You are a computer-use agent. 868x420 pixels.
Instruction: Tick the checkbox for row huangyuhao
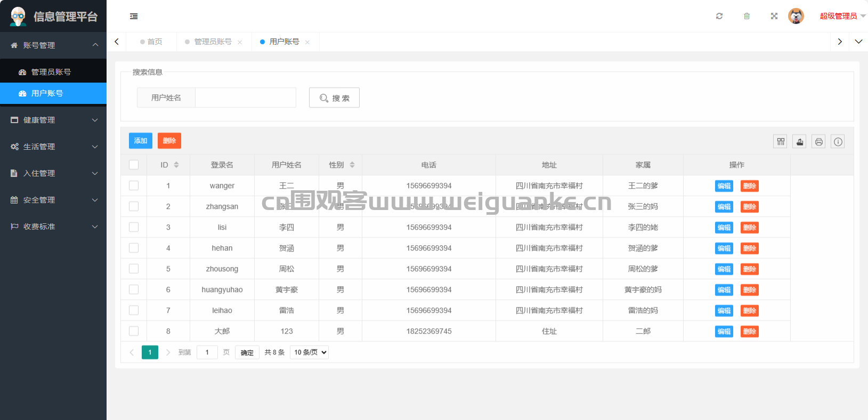(134, 289)
